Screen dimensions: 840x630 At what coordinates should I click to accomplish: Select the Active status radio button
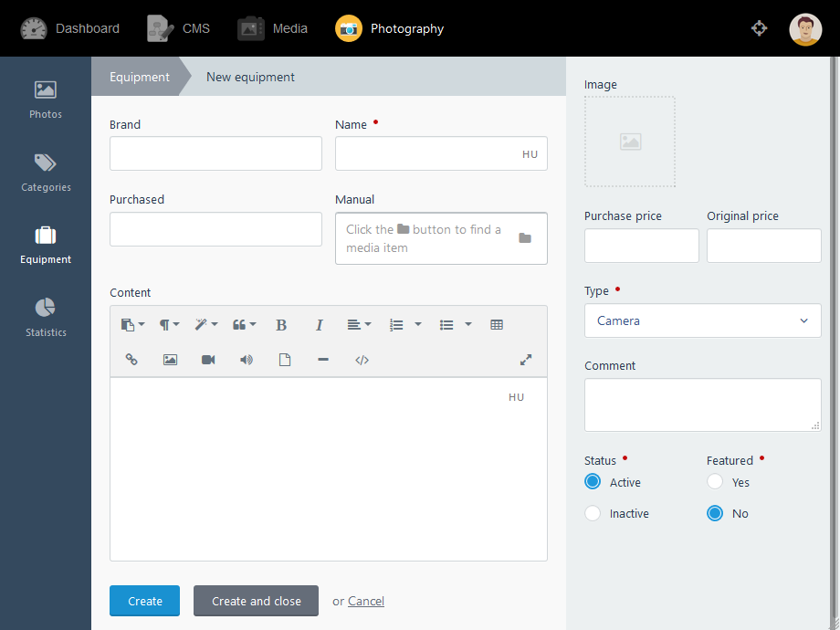(x=593, y=481)
